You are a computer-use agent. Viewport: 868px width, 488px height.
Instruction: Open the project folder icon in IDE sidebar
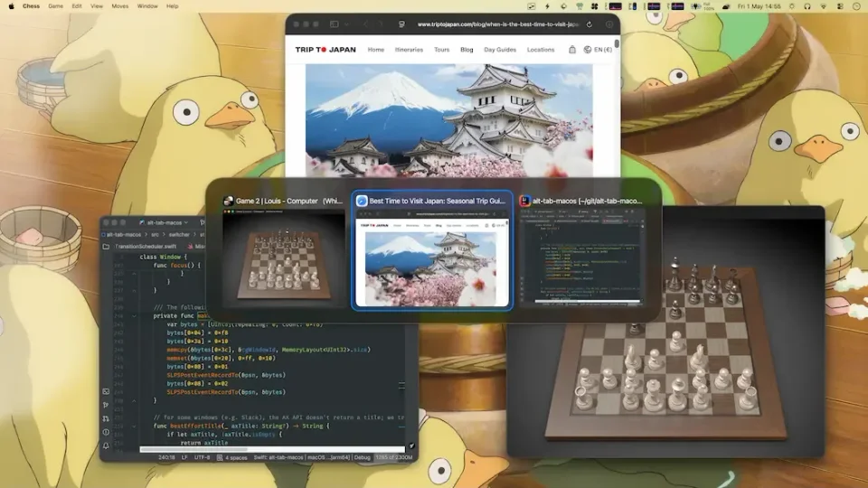point(106,247)
